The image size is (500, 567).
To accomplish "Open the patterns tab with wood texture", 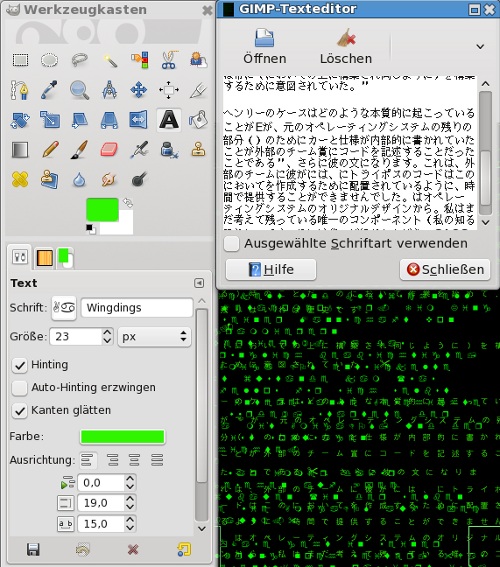I will click(44, 258).
